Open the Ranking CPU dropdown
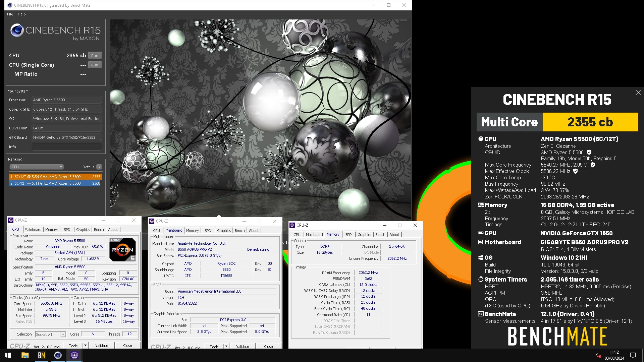 36,167
